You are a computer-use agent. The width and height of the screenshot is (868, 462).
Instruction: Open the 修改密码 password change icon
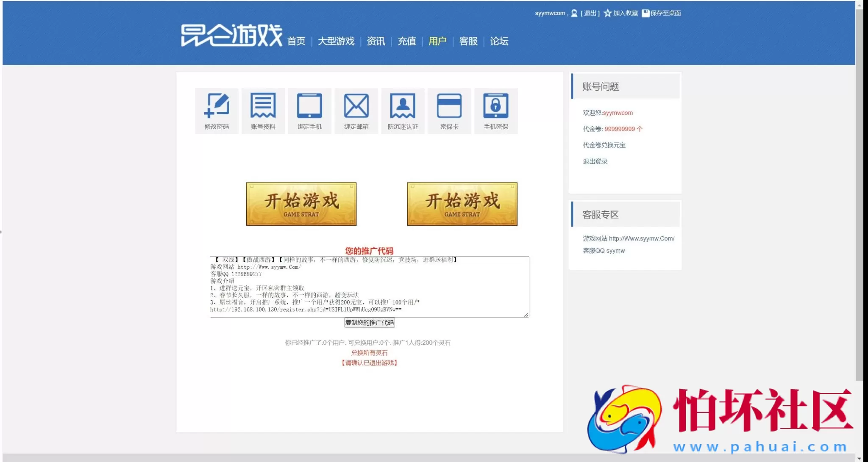(217, 111)
